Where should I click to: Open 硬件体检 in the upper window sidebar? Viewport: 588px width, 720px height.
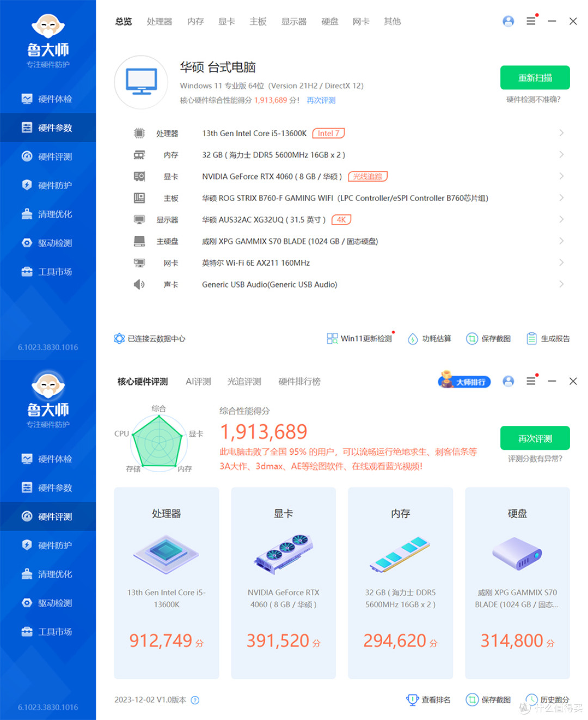point(48,99)
